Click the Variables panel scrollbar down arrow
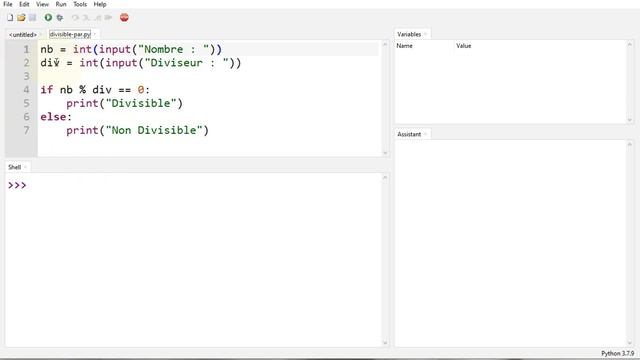The image size is (640, 360). [629, 120]
